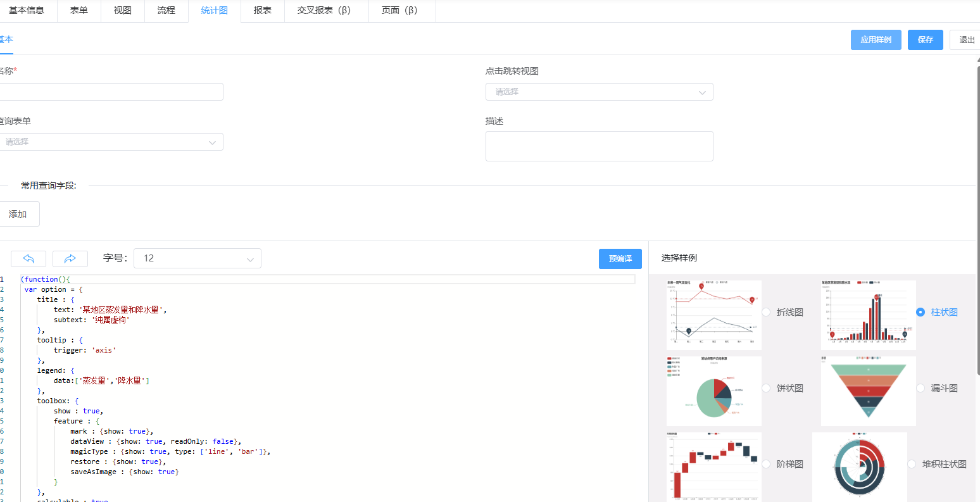Click the redo arrow in the code editor
Image resolution: width=980 pixels, height=502 pixels.
click(70, 258)
